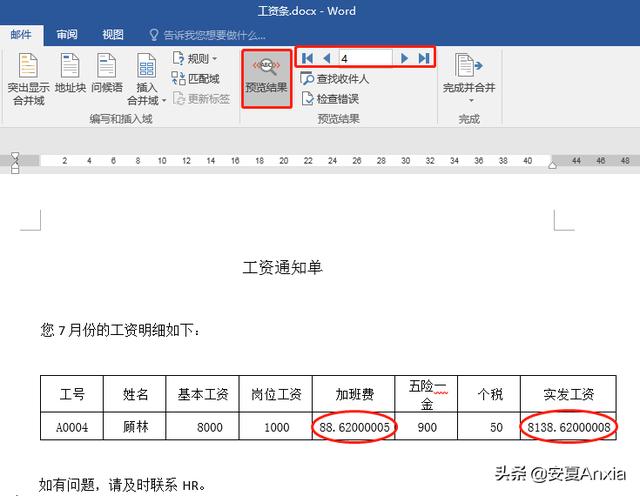Switch to the View (视图) tab
This screenshot has height=496, width=640.
[x=113, y=35]
